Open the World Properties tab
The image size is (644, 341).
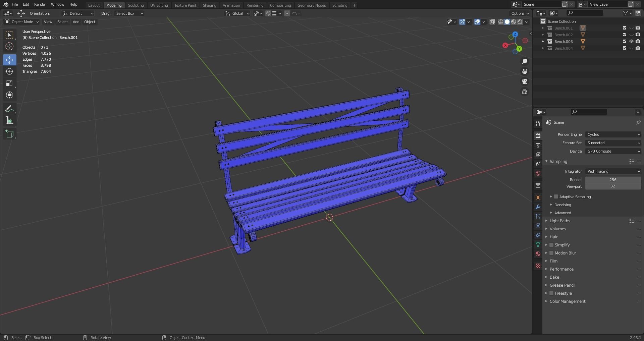538,173
